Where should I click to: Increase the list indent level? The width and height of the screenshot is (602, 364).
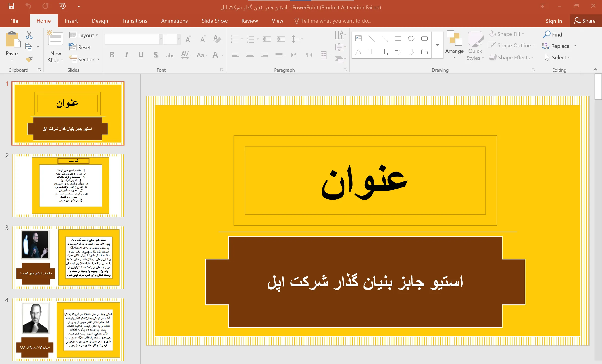pos(281,39)
